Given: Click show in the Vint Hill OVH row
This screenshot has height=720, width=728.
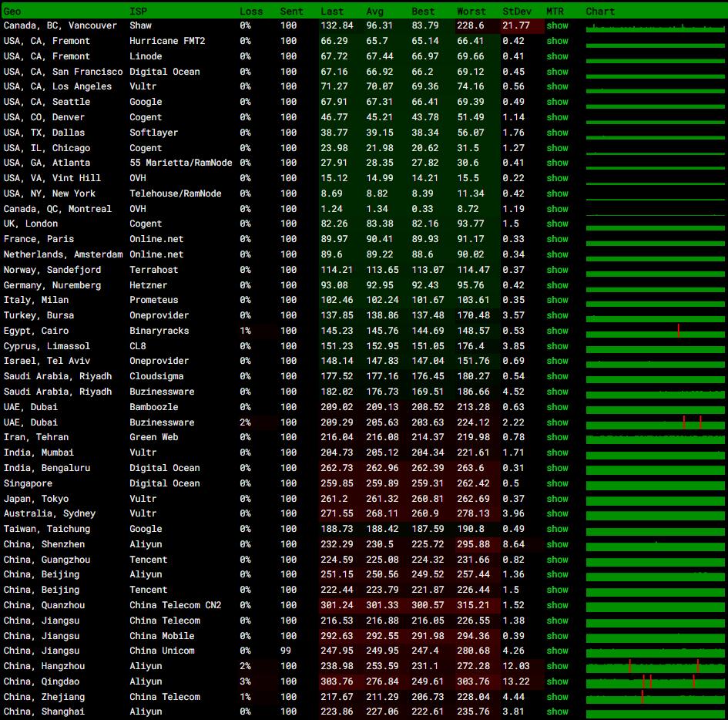Looking at the screenshot, I should click(x=557, y=178).
